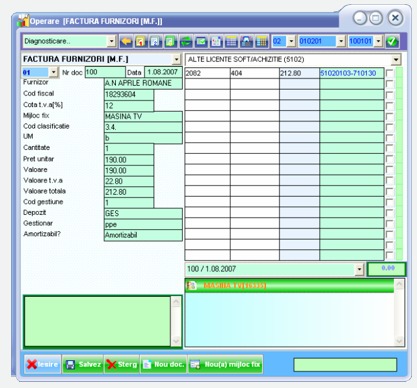Click the red X icon on Sterg
The image size is (417, 388).
(112, 365)
